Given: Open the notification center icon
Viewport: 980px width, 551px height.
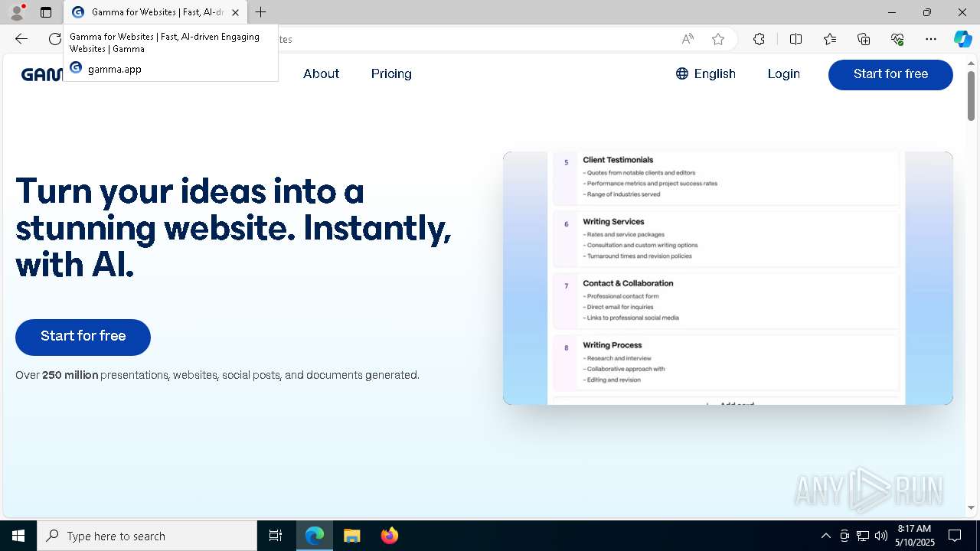Looking at the screenshot, I should click(x=955, y=536).
